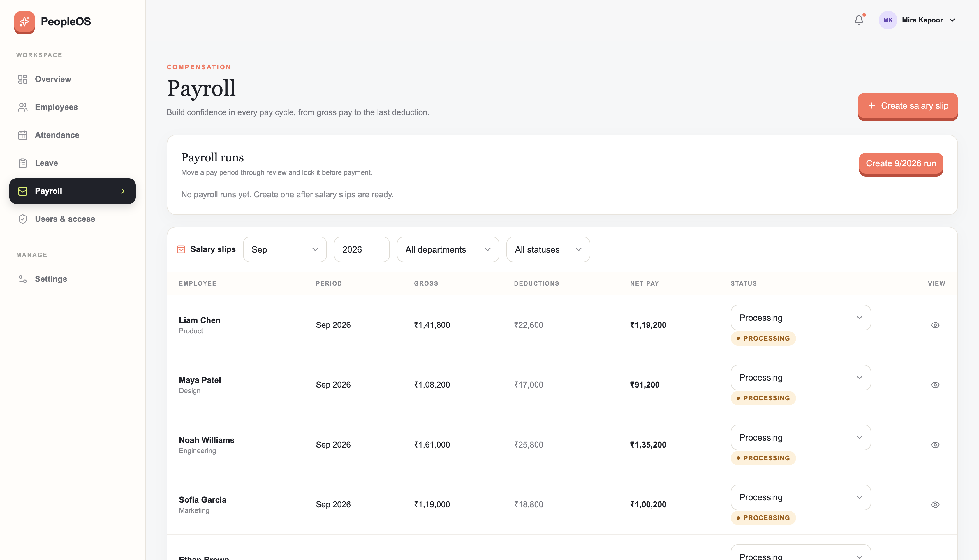The image size is (979, 560).
Task: Click the Settings sliders icon
Action: pos(23,279)
